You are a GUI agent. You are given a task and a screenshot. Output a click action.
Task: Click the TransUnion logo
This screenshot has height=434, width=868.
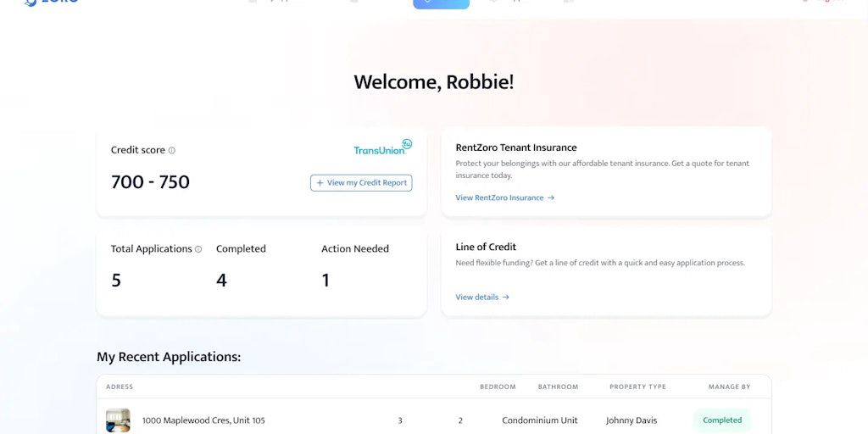coord(382,148)
